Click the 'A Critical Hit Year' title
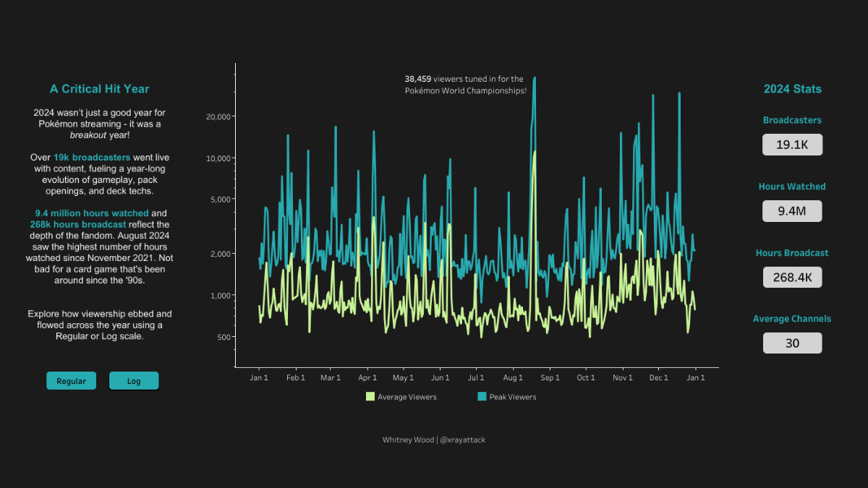 [100, 89]
